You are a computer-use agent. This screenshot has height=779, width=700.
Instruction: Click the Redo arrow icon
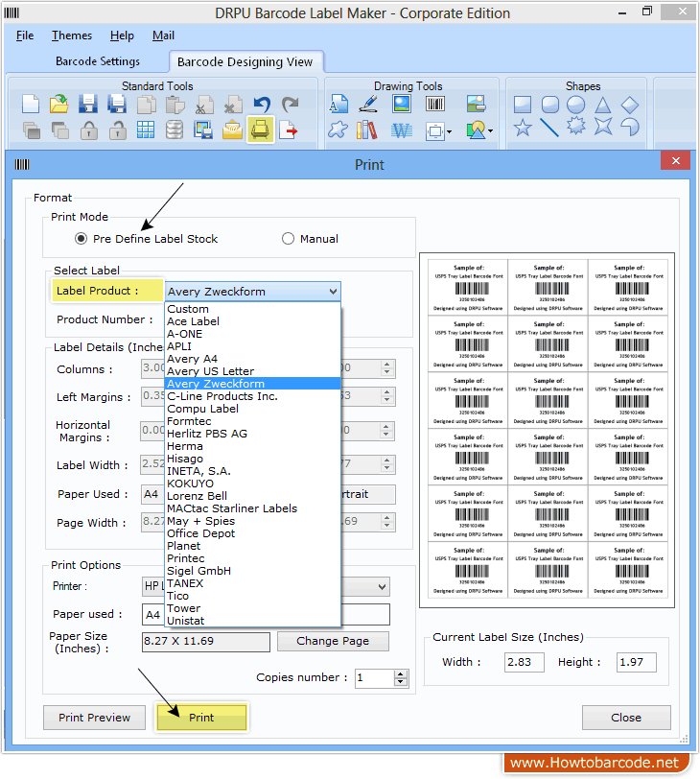tap(291, 105)
